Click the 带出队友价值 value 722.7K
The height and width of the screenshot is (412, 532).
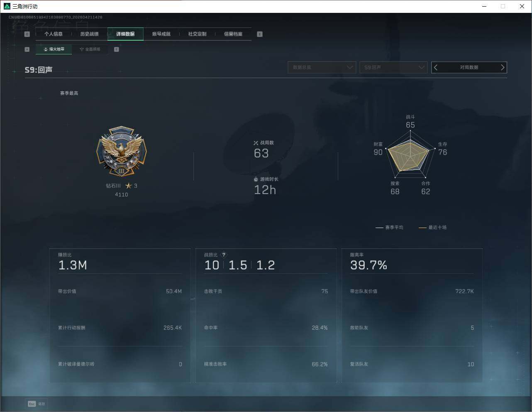[x=464, y=292]
